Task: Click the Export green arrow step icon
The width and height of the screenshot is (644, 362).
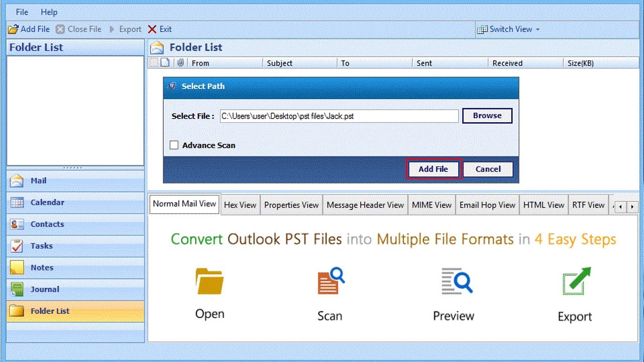Action: (x=577, y=281)
